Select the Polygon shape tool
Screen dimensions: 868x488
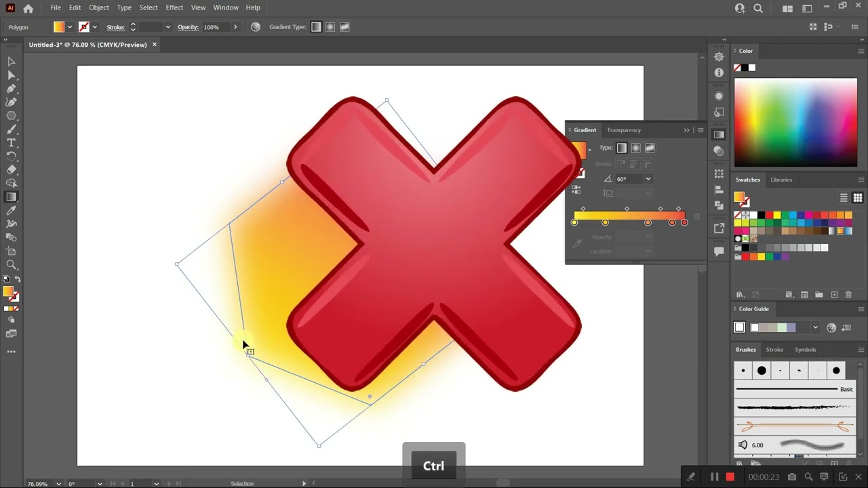coord(12,116)
